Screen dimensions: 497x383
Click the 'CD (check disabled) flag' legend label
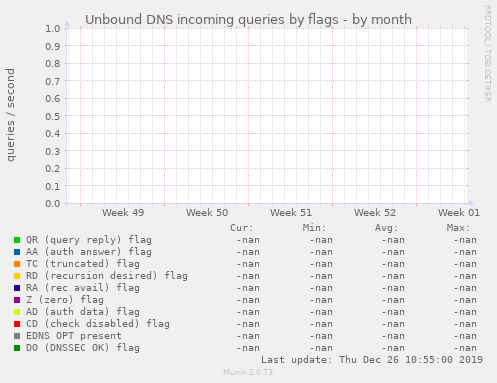pos(98,324)
